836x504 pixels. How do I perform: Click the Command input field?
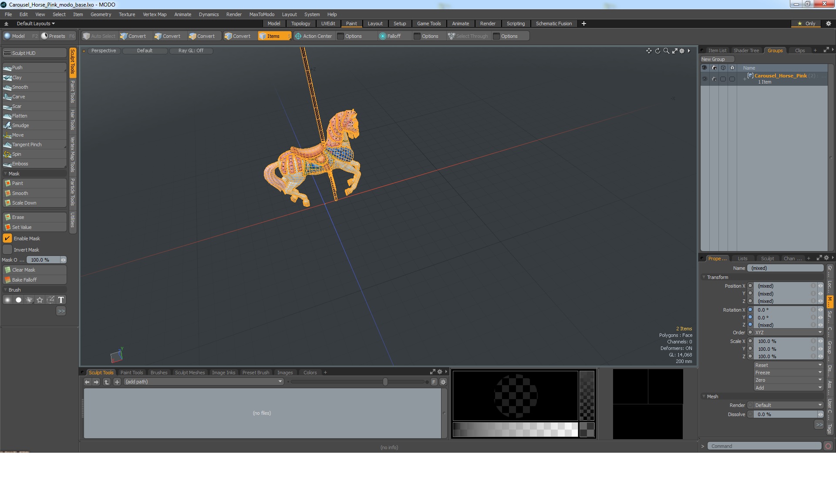764,446
